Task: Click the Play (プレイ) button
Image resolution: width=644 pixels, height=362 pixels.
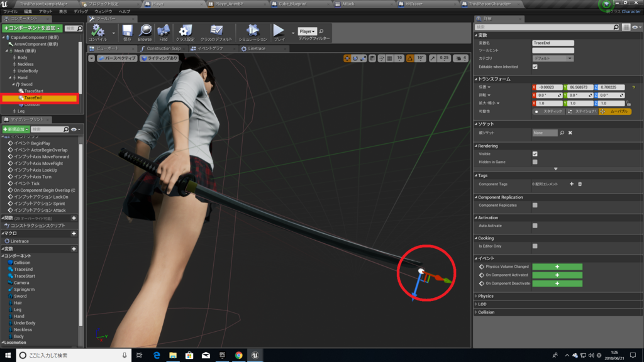Action: tap(279, 31)
